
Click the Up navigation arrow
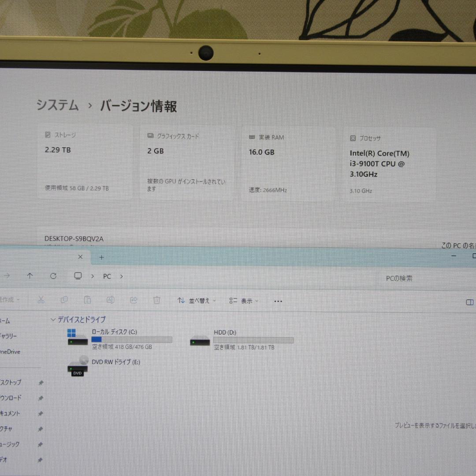30,276
